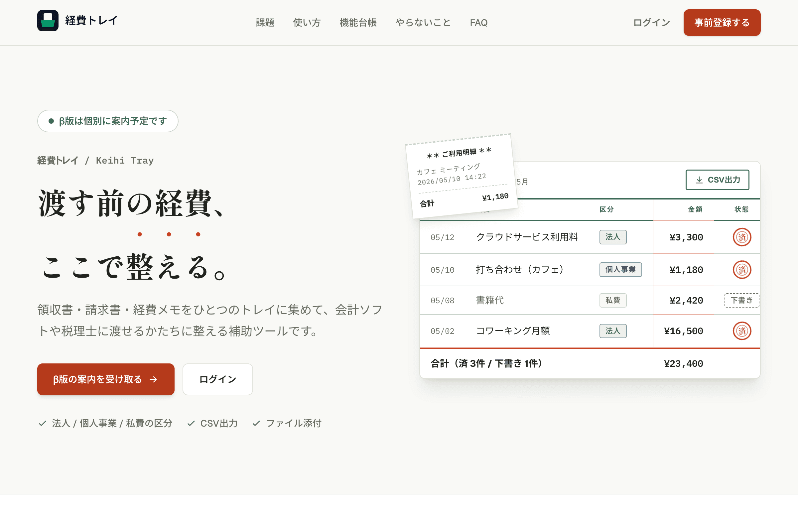Click the 区分 column header
The height and width of the screenshot is (532, 798).
click(x=606, y=209)
